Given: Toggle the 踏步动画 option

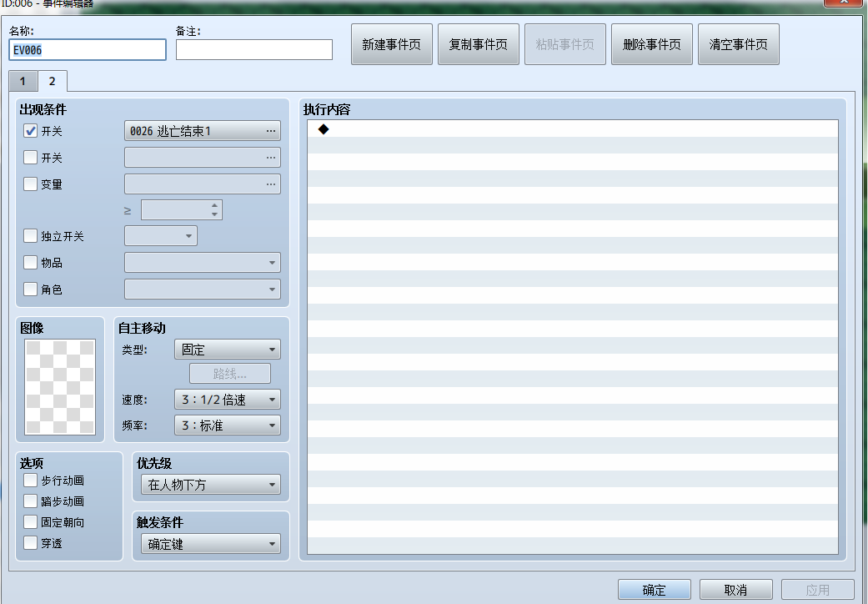Looking at the screenshot, I should tap(31, 501).
